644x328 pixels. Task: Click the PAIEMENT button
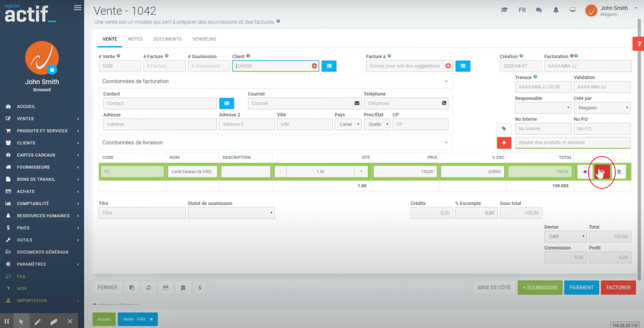click(581, 288)
